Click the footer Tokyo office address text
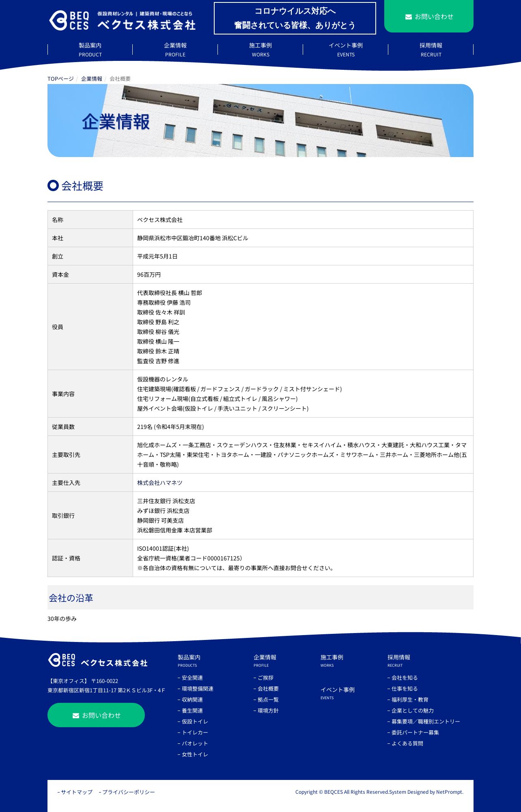The width and height of the screenshot is (521, 812). pos(106,686)
